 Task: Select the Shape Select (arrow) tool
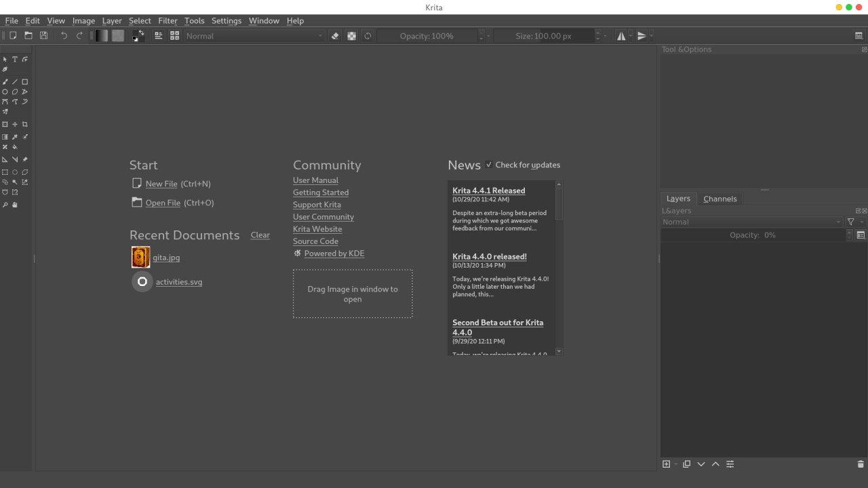[5, 60]
